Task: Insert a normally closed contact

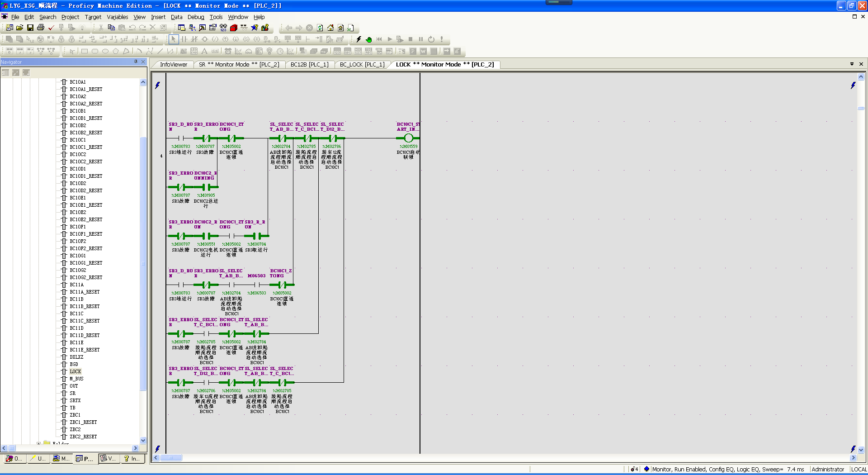Action: point(194,39)
